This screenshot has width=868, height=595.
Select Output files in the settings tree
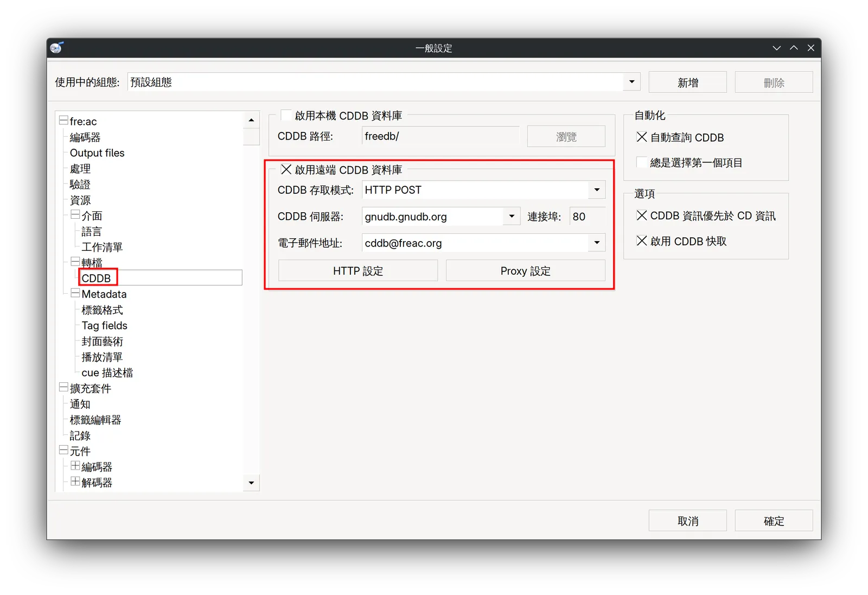[97, 153]
